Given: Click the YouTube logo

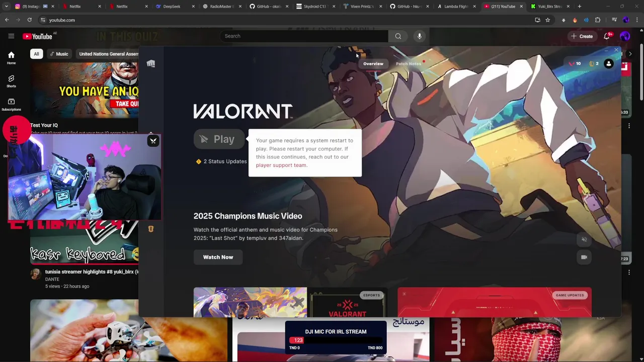Looking at the screenshot, I should click(x=38, y=36).
